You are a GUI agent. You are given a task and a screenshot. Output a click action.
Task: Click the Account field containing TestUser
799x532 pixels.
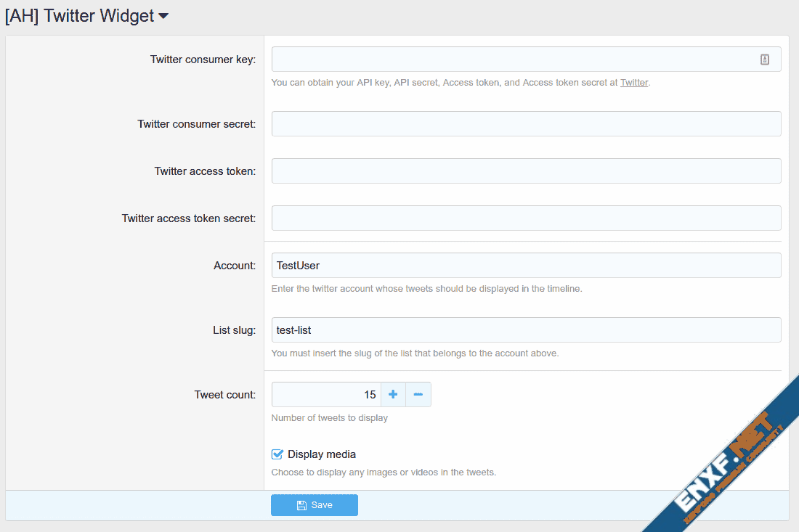526,265
